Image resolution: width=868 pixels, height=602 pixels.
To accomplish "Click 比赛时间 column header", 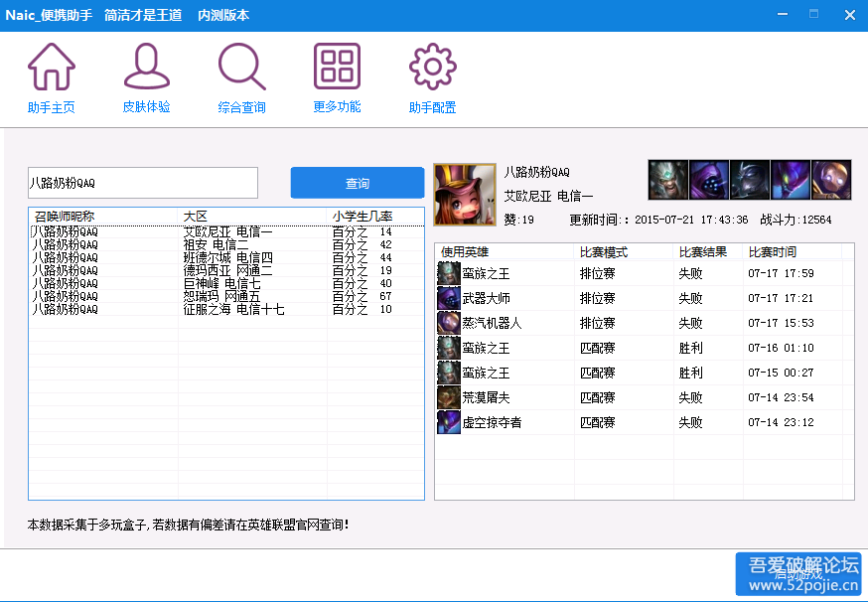I will pos(793,252).
